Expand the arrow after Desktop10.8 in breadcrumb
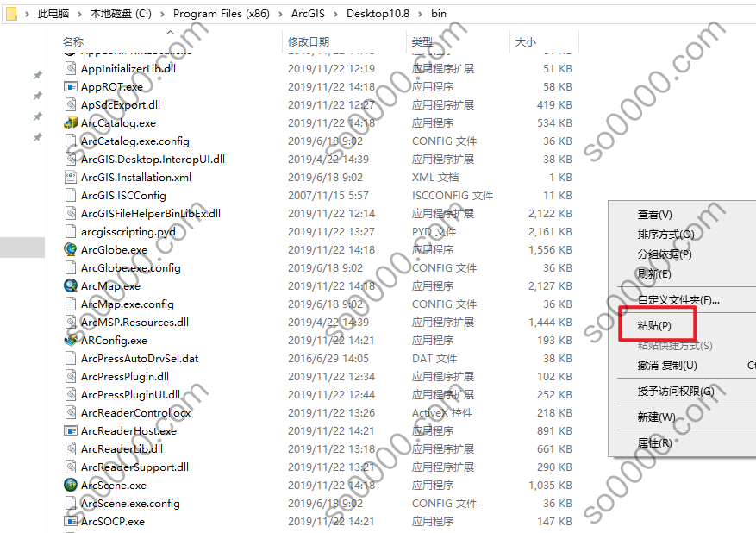 420,14
